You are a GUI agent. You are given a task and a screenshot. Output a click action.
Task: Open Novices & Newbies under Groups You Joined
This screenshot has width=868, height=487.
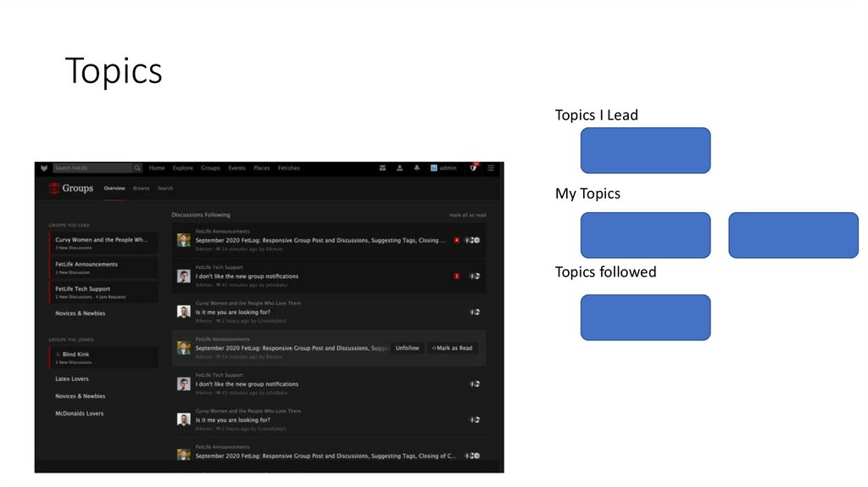point(81,396)
